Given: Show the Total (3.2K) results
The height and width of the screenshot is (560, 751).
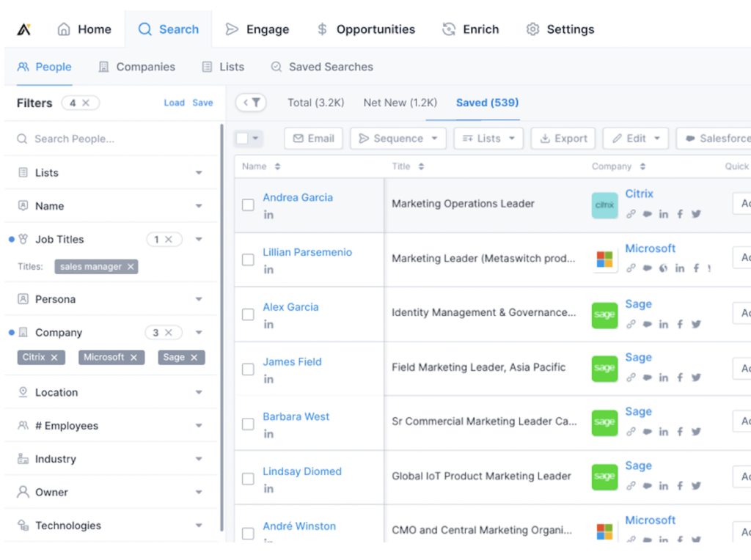Looking at the screenshot, I should pos(315,103).
